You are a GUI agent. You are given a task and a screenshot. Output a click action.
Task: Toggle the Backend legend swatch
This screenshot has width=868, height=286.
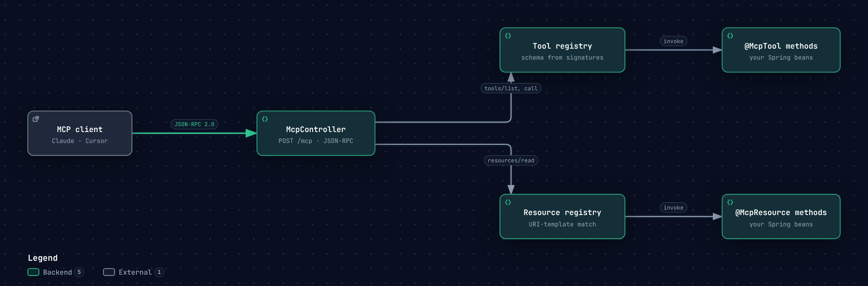[33, 272]
